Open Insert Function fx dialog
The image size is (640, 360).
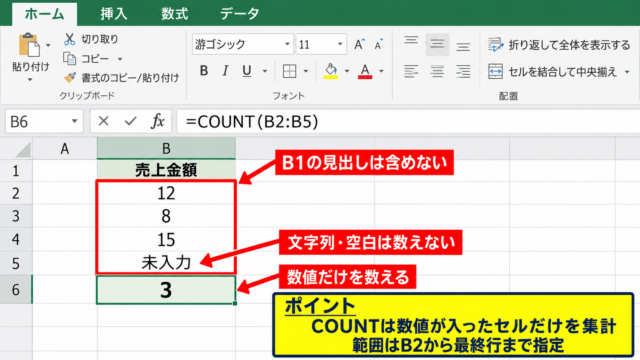158,121
